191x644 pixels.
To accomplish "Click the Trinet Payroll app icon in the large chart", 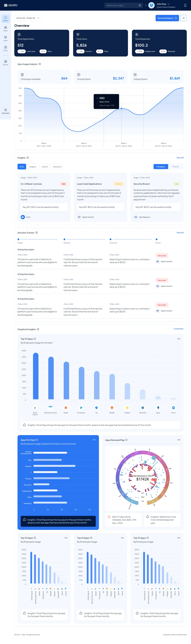I will click(x=35, y=408).
